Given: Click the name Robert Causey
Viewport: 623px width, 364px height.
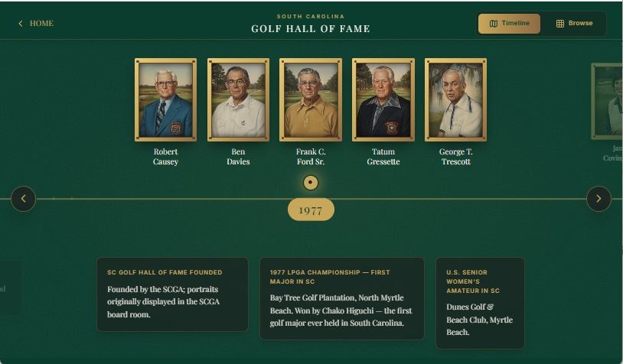Looking at the screenshot, I should point(165,157).
